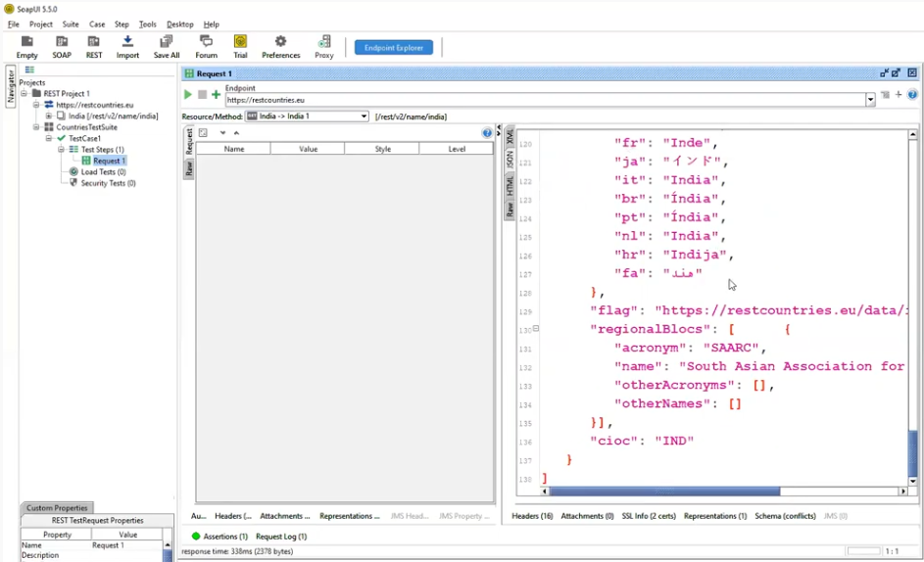Click Value column header in parameters
The image size is (924, 562).
pyautogui.click(x=308, y=149)
